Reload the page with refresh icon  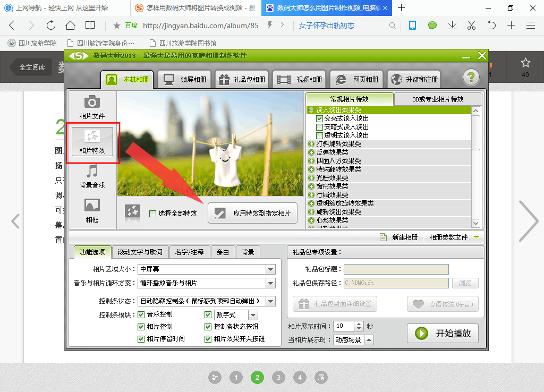point(51,25)
